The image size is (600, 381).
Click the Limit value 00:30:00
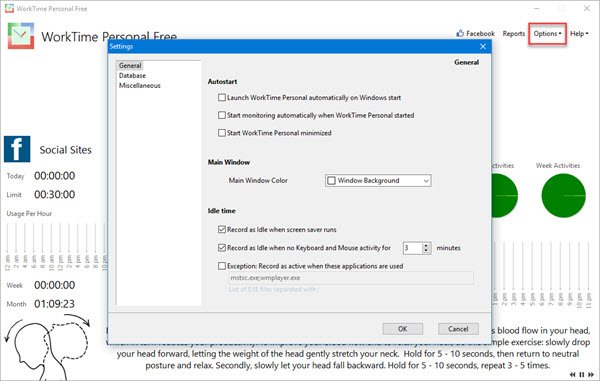54,195
